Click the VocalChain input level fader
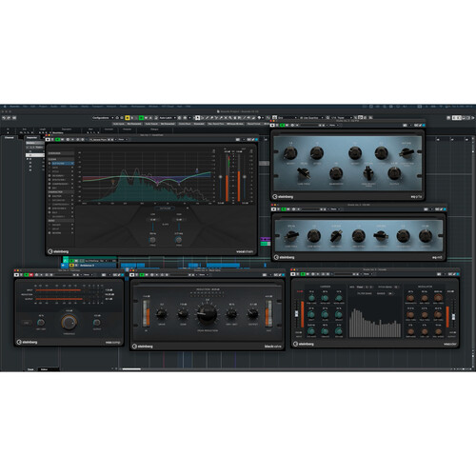 pos(221,177)
